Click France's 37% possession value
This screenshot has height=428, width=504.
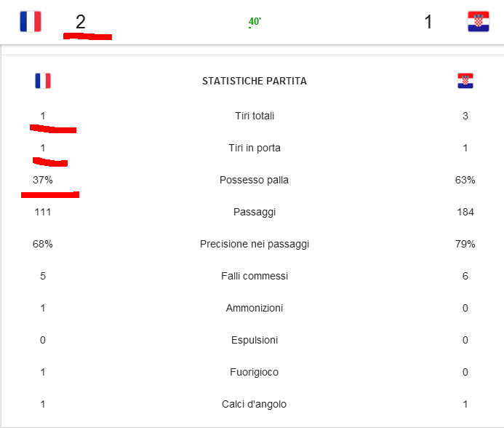tap(42, 180)
